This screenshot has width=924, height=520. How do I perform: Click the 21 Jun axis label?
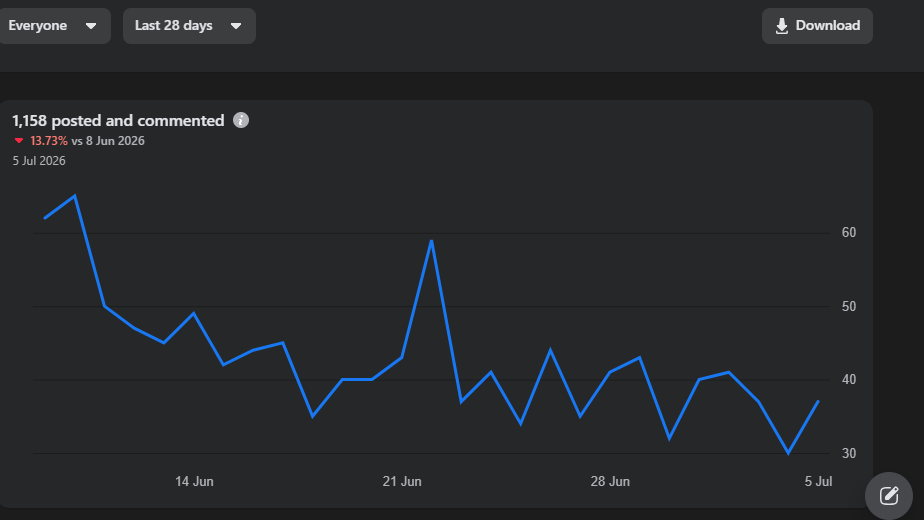(402, 481)
